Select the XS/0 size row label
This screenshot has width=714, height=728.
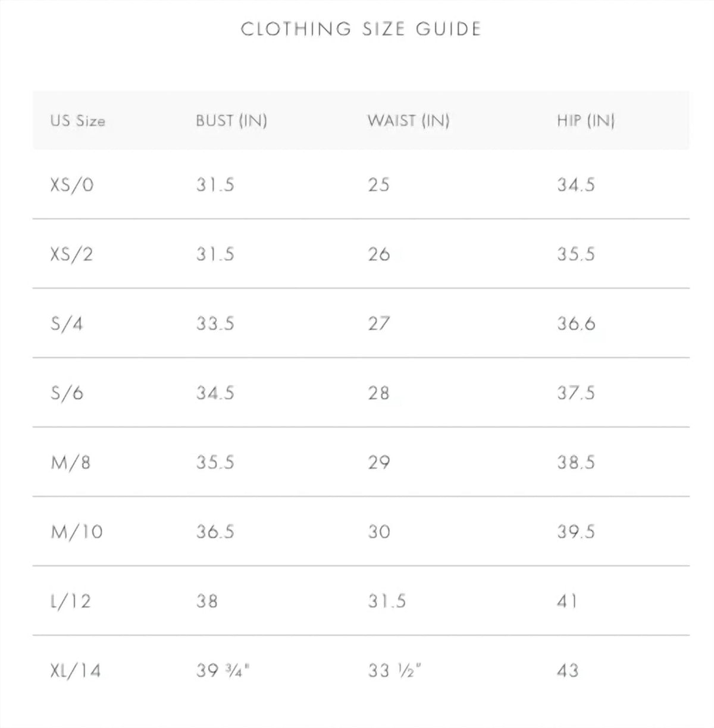(x=72, y=185)
